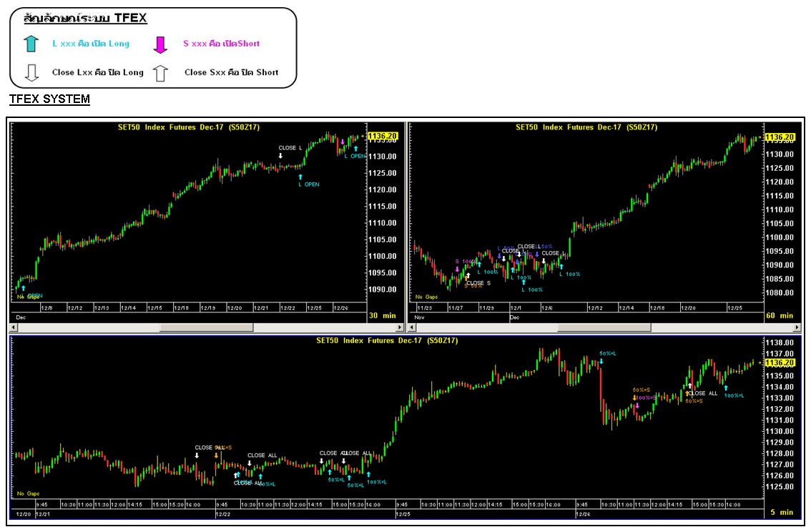Click the 1138.00 price level on 5 min chart
This screenshot has height=532, width=811.
780,343
